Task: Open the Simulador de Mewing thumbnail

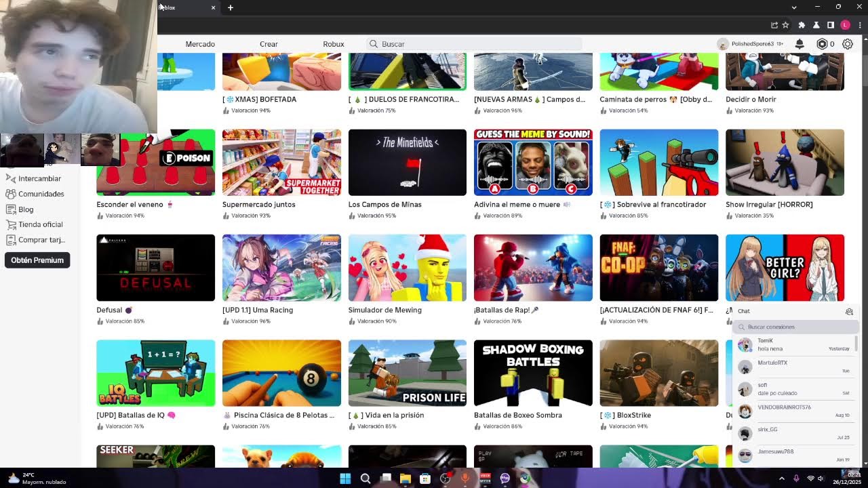Action: [408, 268]
